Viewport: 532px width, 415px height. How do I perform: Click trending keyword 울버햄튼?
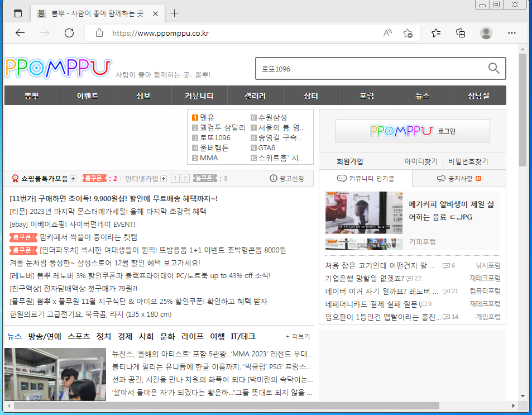pos(214,147)
